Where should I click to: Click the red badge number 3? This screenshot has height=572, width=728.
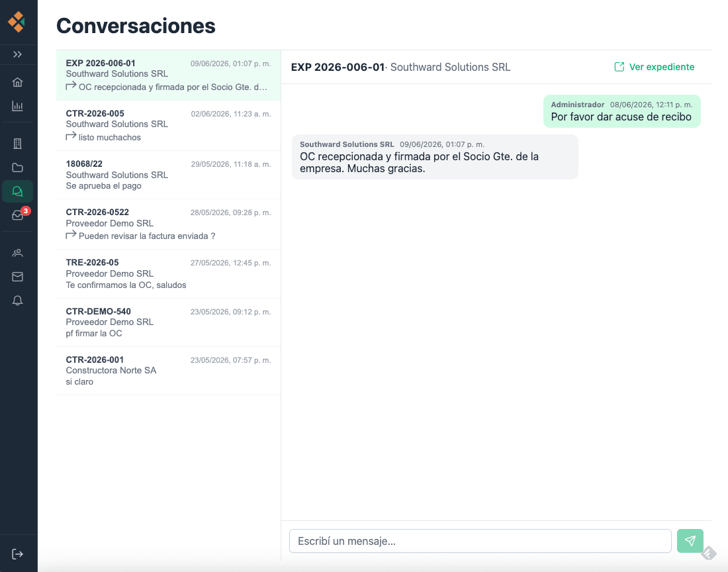(26, 211)
